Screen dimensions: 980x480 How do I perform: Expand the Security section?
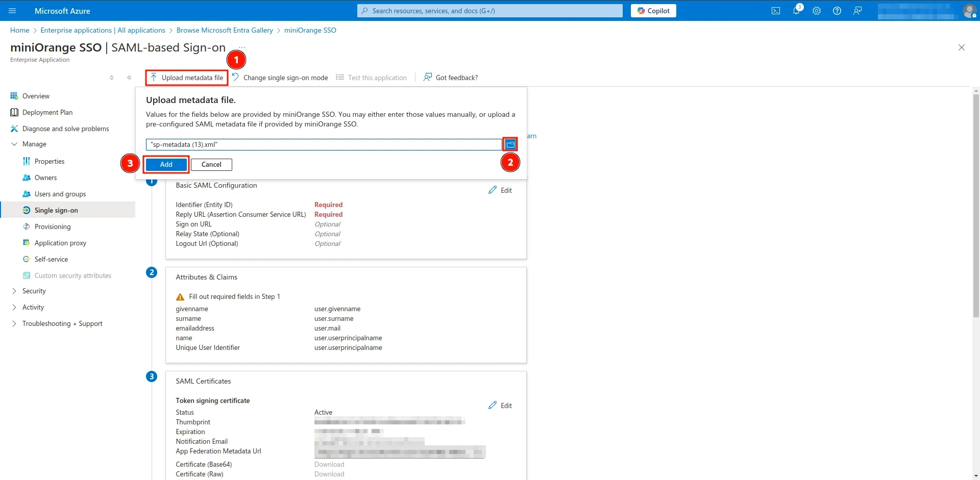point(14,291)
